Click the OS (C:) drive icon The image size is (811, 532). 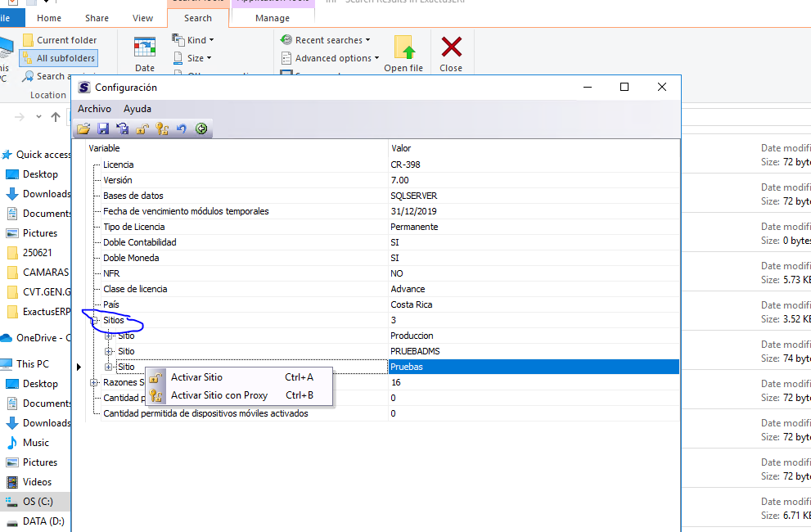pyautogui.click(x=12, y=502)
